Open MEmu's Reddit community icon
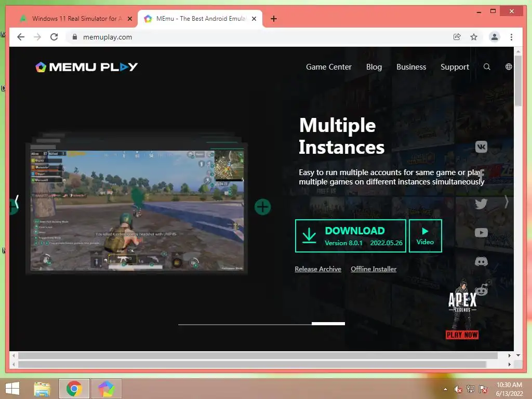 [482, 289]
